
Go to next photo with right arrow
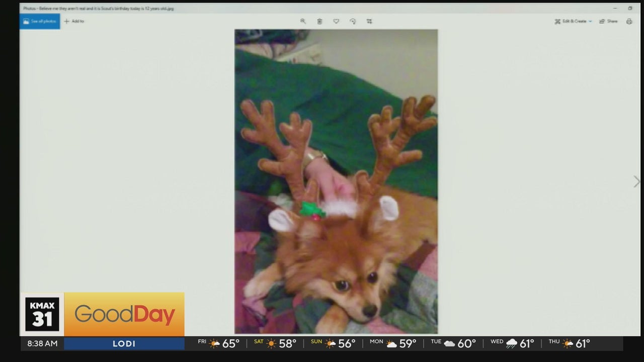(636, 182)
